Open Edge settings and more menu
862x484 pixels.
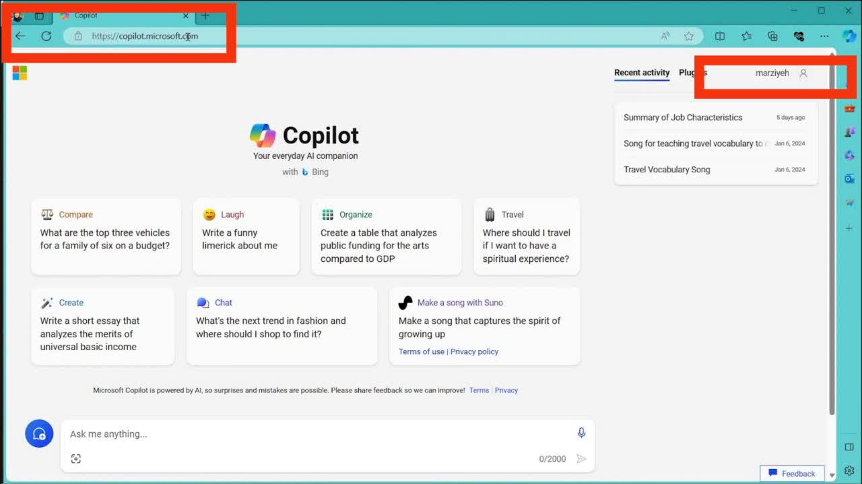(824, 36)
